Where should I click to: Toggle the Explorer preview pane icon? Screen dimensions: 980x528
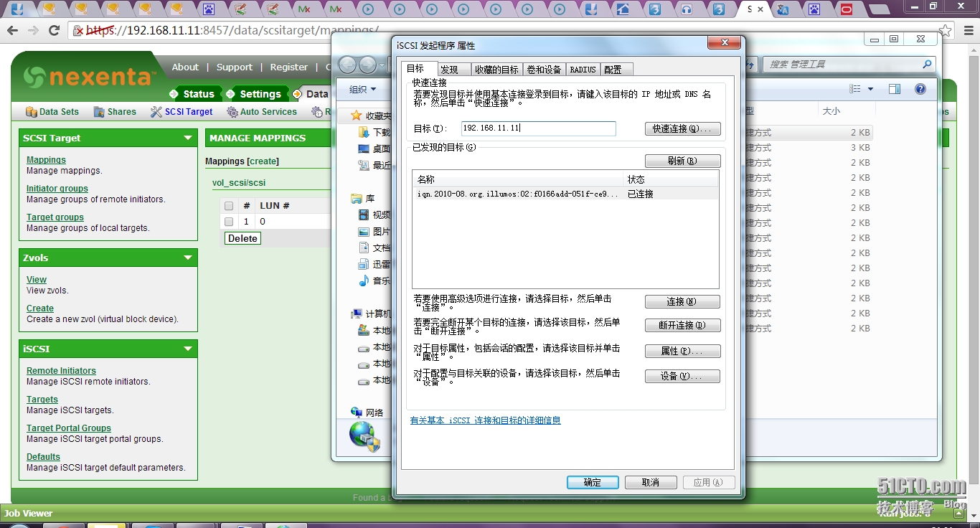(895, 89)
